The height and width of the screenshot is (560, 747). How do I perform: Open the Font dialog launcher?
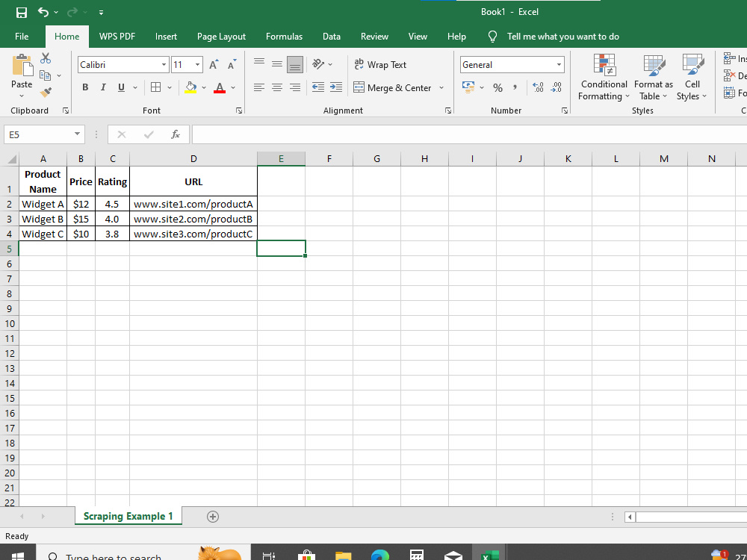coord(239,111)
